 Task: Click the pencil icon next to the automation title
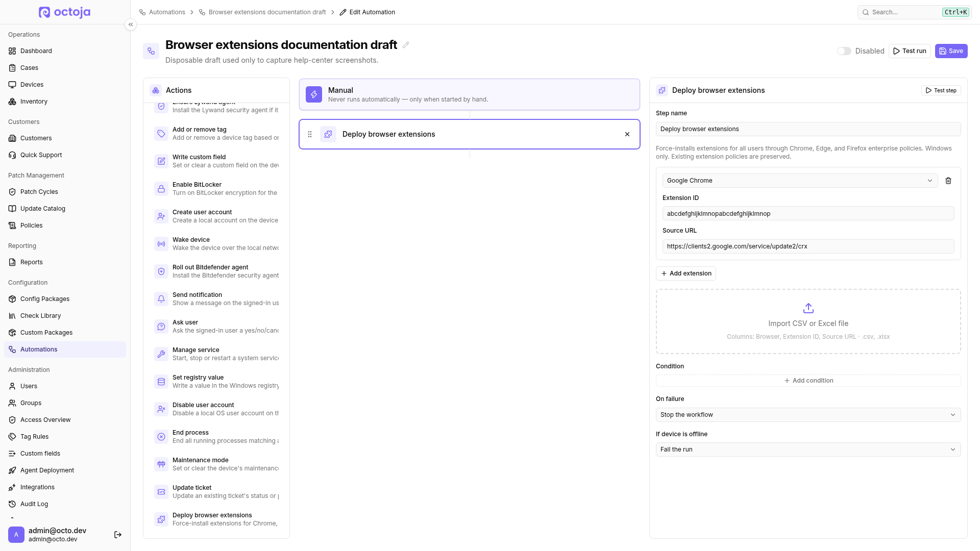(x=406, y=45)
